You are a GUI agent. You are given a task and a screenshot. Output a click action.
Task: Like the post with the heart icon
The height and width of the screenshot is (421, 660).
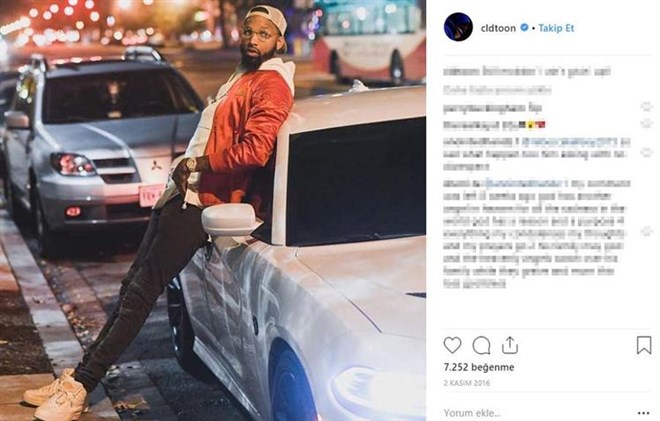click(452, 345)
